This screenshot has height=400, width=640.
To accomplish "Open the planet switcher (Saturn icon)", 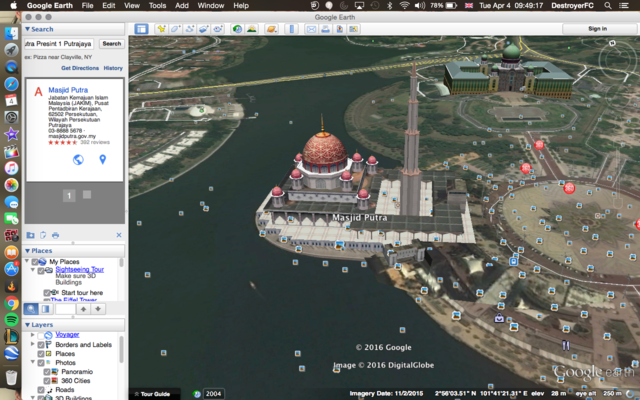I will (271, 29).
